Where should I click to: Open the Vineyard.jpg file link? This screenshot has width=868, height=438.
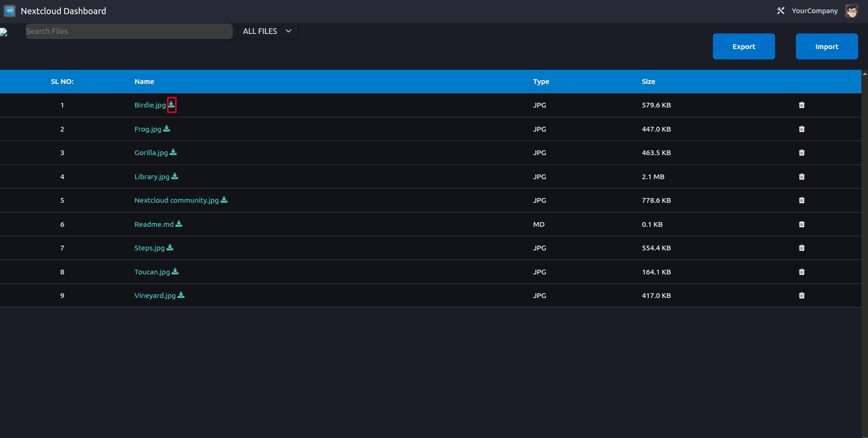155,296
